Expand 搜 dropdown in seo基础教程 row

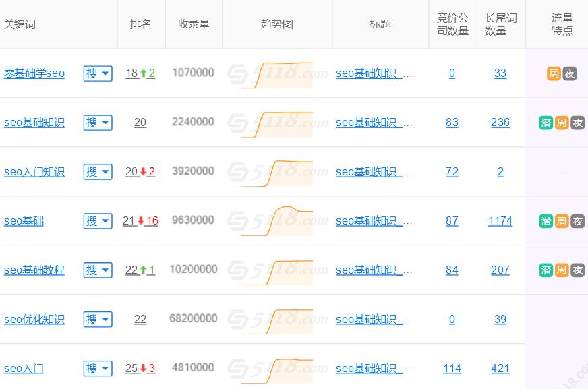[98, 270]
